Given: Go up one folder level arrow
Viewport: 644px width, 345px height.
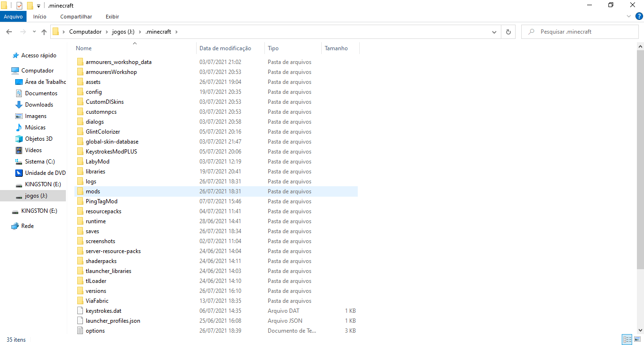Looking at the screenshot, I should tap(44, 32).
